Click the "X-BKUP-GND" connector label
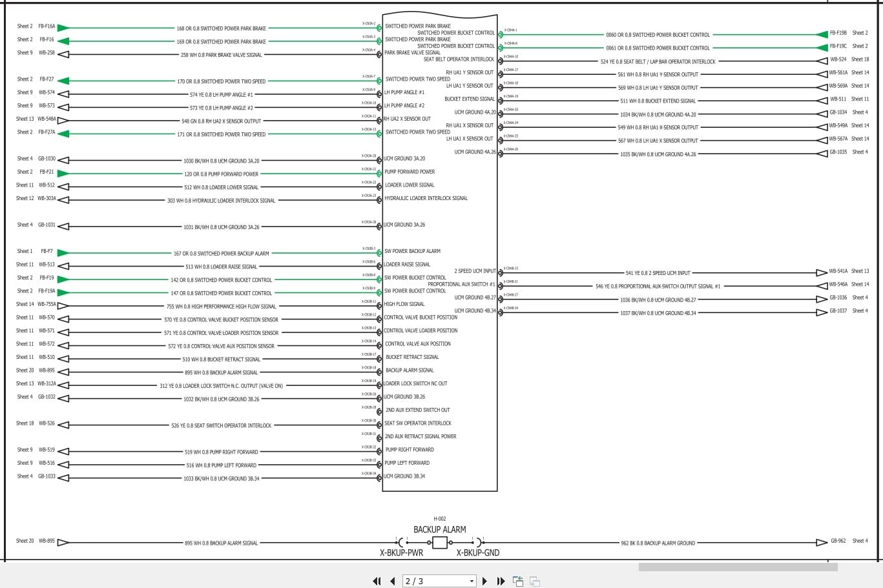This screenshot has width=883, height=588. click(478, 553)
